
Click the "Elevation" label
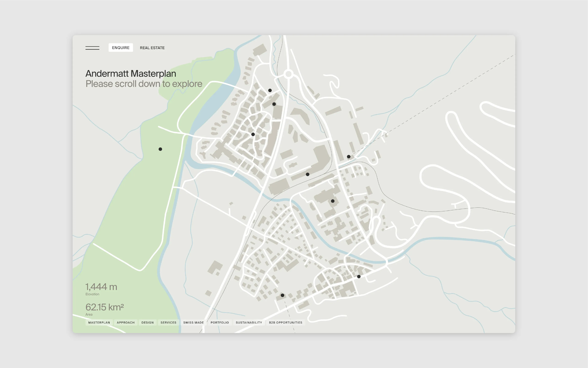pos(92,294)
